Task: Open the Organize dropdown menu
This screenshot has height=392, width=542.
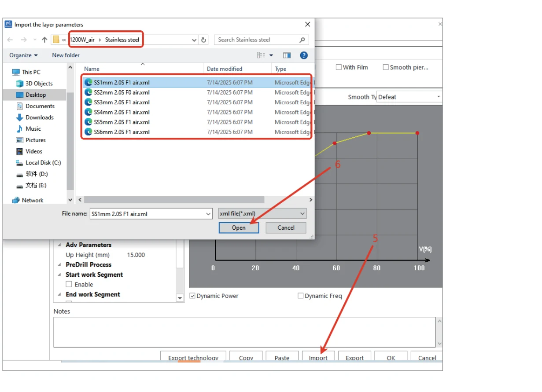Action: [x=24, y=55]
